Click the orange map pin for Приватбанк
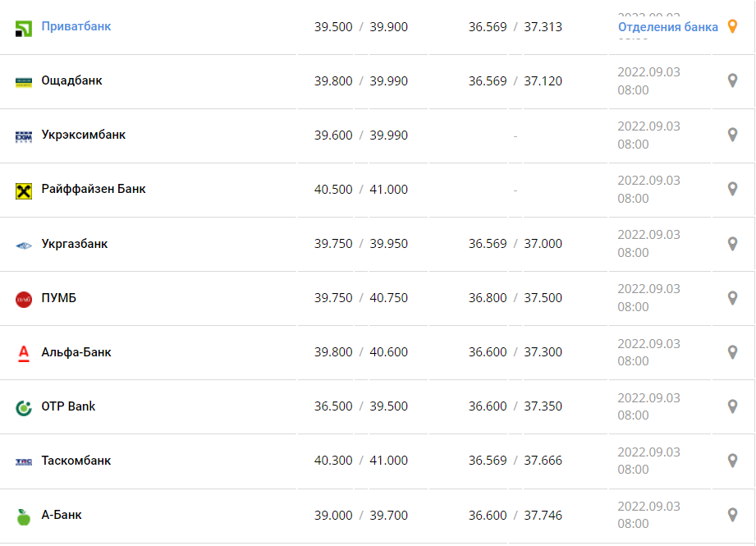This screenshot has width=756, height=546. pos(734,26)
